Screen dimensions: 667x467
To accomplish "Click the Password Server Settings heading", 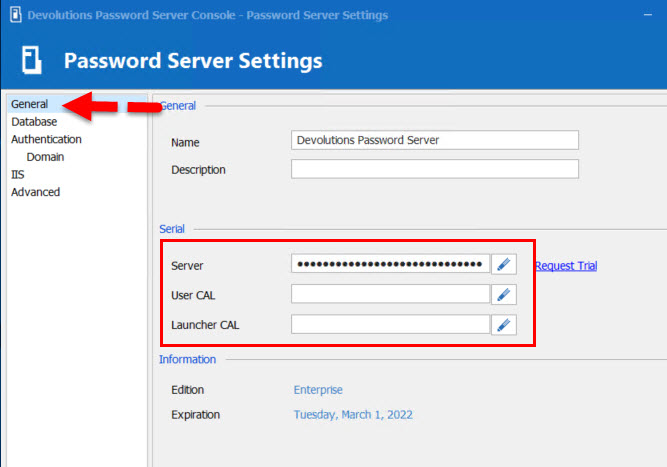I will coord(193,61).
